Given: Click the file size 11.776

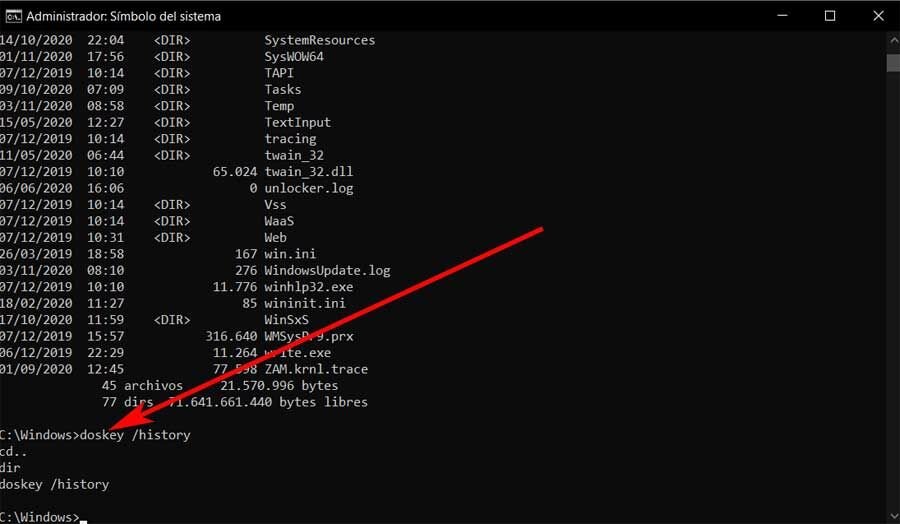Looking at the screenshot, I should (235, 287).
